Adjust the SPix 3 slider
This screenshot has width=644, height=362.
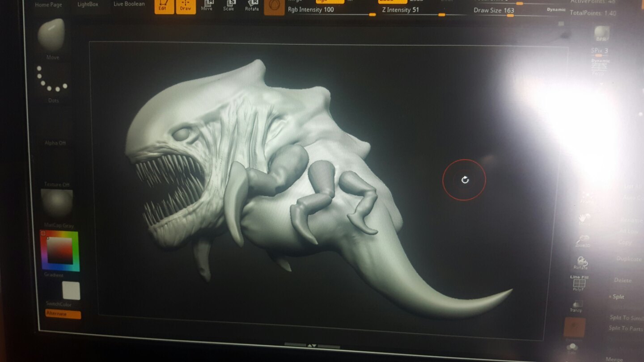600,51
